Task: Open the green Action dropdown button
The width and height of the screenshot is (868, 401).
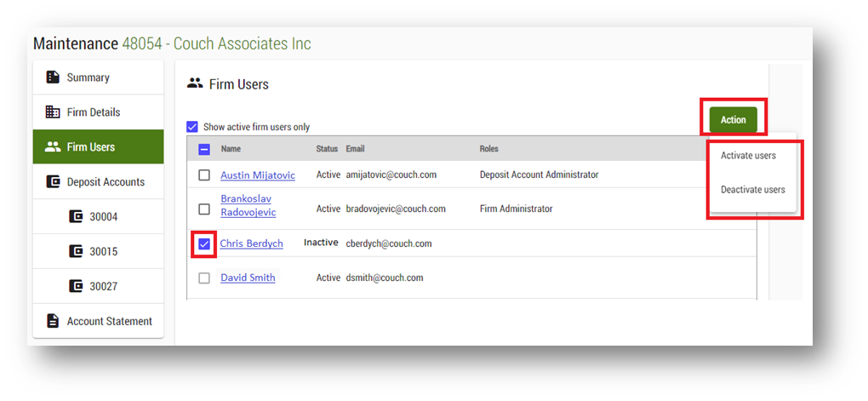Action: 733,120
